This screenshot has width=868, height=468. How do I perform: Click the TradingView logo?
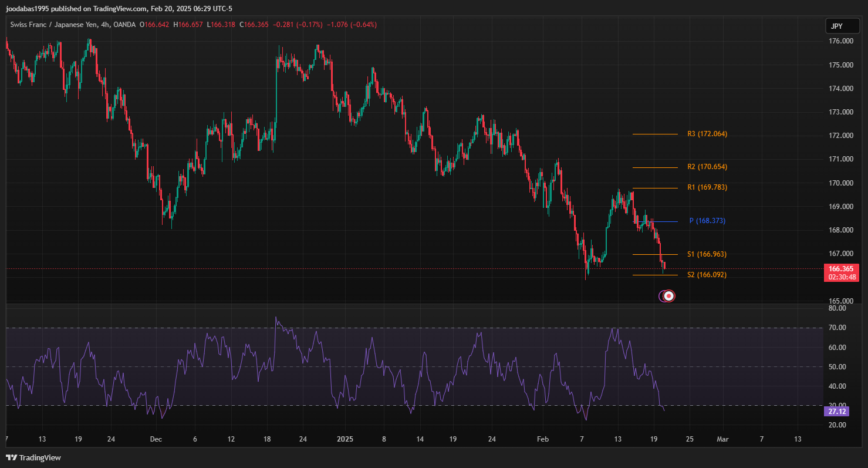(33, 457)
